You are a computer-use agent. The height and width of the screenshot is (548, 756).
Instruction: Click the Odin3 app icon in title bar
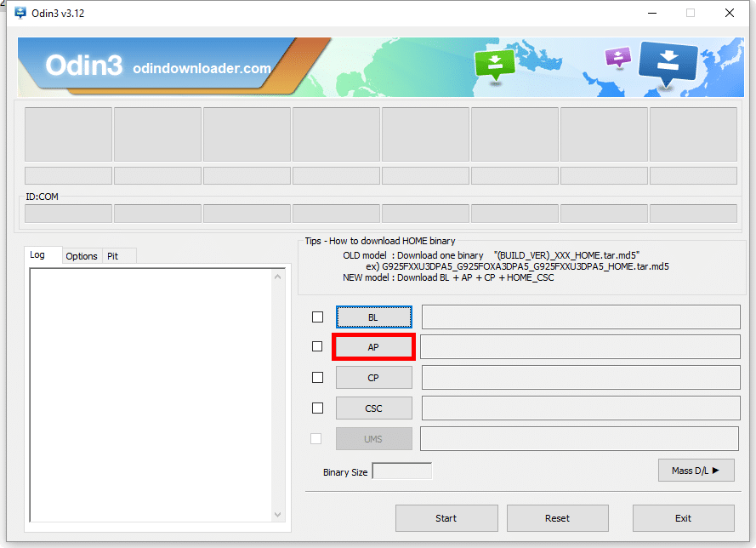(x=20, y=13)
